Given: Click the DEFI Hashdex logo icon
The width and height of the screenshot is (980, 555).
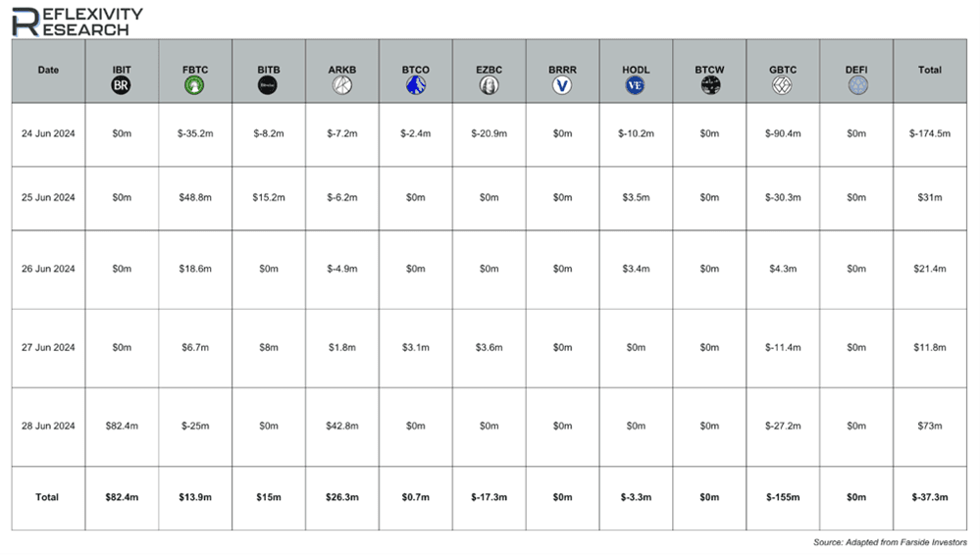Looking at the screenshot, I should click(857, 85).
